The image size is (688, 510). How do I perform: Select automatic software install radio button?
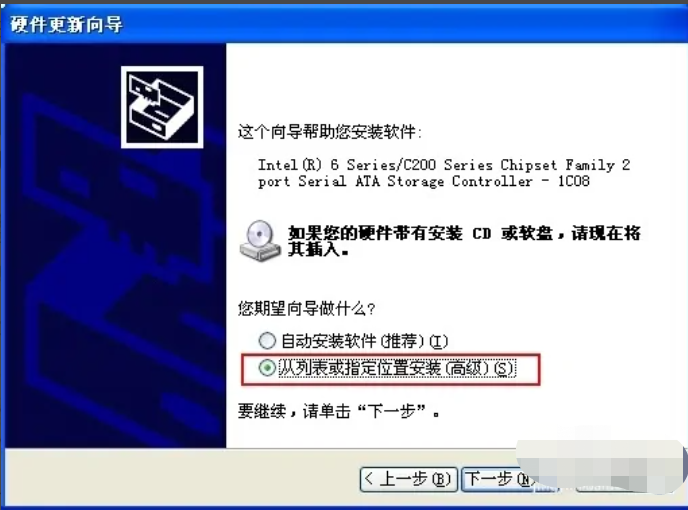tap(267, 341)
